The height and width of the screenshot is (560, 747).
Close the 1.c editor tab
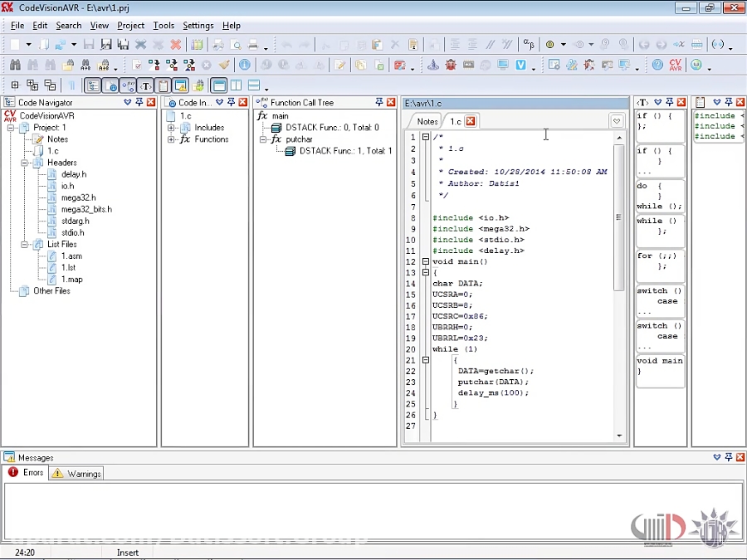coord(471,121)
